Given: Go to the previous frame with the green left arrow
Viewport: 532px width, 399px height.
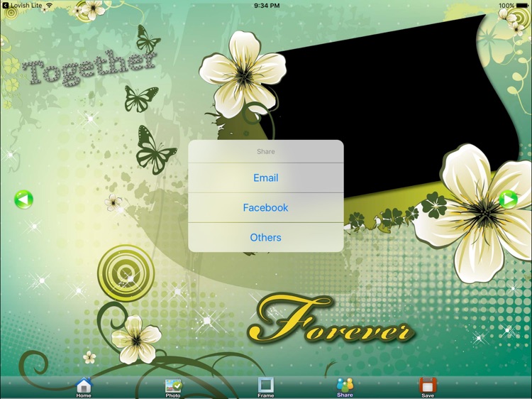Looking at the screenshot, I should (x=23, y=199).
